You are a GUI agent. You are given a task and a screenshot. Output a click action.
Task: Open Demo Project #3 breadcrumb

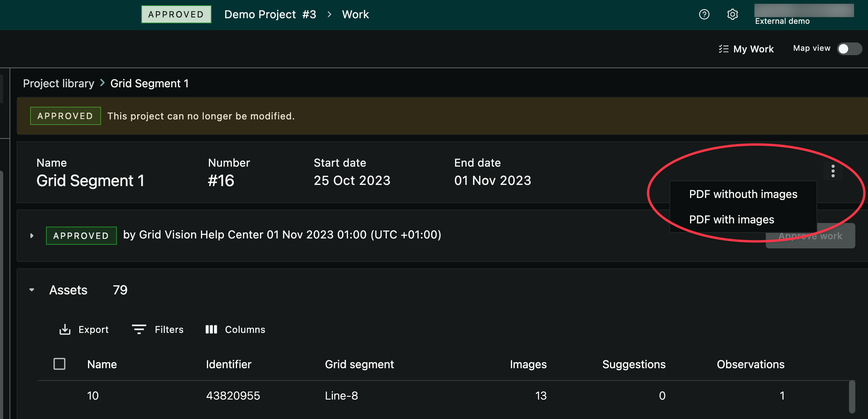(270, 14)
